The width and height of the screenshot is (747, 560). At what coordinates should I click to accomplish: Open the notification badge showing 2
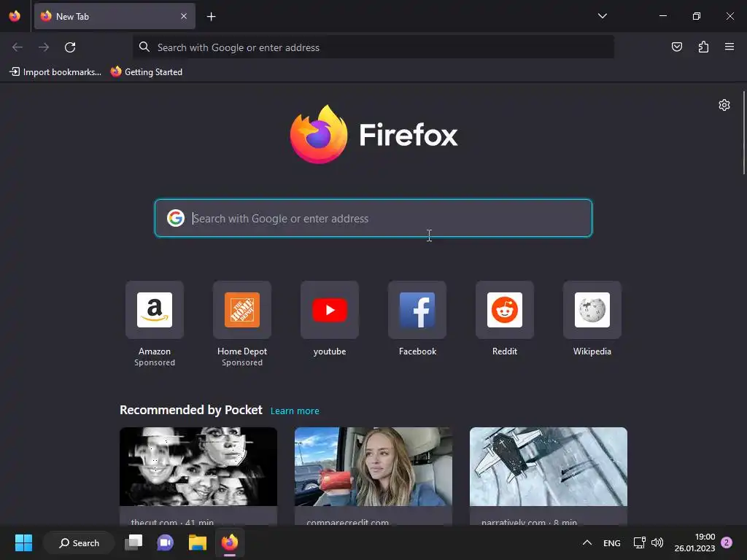tap(727, 542)
